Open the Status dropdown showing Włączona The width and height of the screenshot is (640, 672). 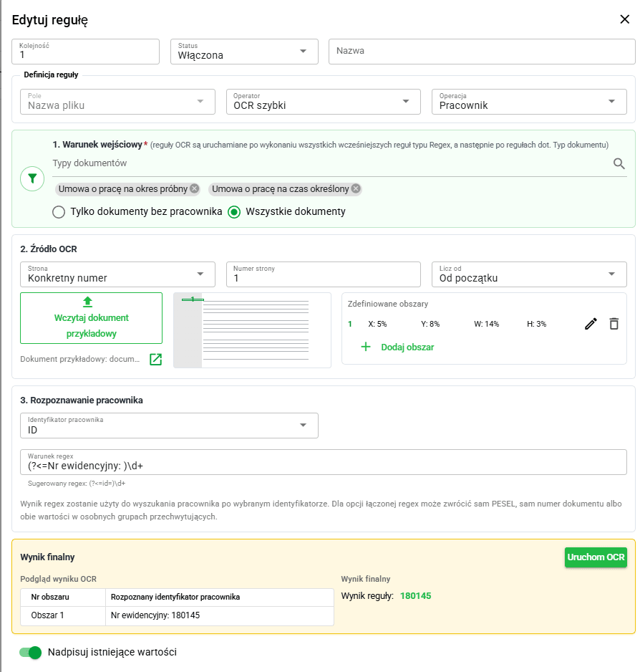click(x=244, y=52)
